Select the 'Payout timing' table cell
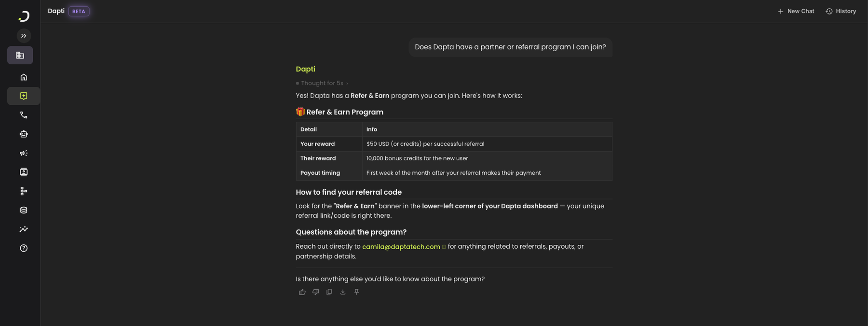Screen dimensions: 868x326 pos(329,173)
